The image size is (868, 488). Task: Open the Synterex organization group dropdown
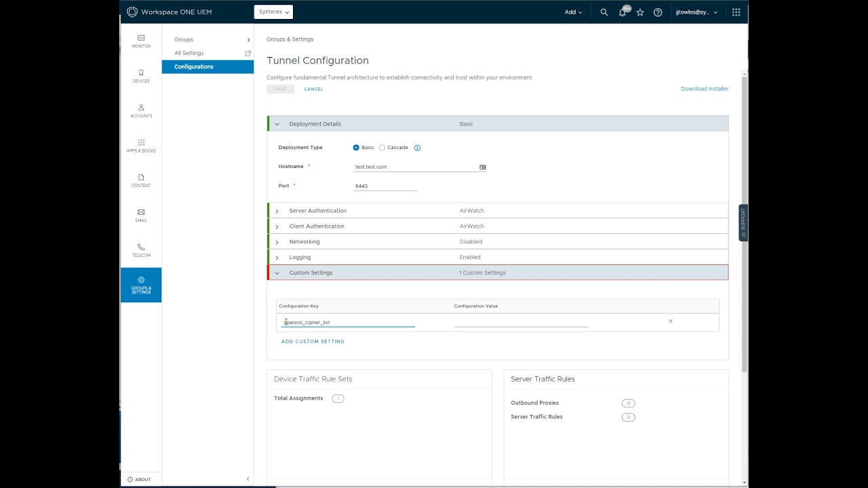coord(273,12)
